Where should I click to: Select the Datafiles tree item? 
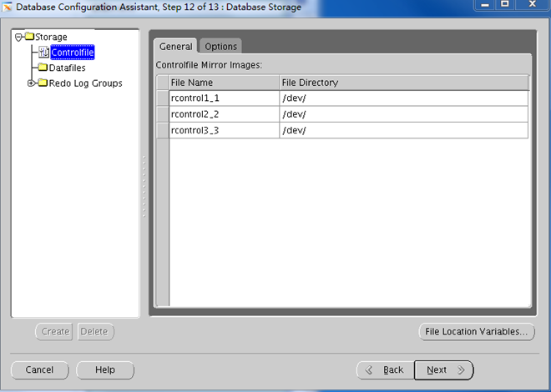[67, 68]
